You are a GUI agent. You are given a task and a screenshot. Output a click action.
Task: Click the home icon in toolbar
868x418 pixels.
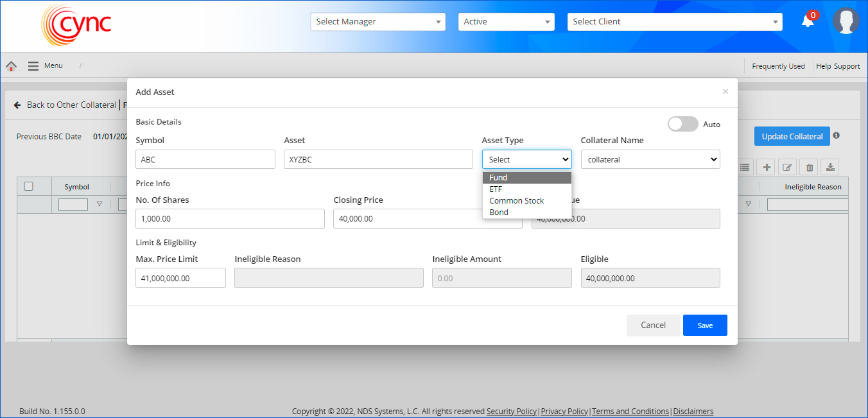tap(11, 66)
